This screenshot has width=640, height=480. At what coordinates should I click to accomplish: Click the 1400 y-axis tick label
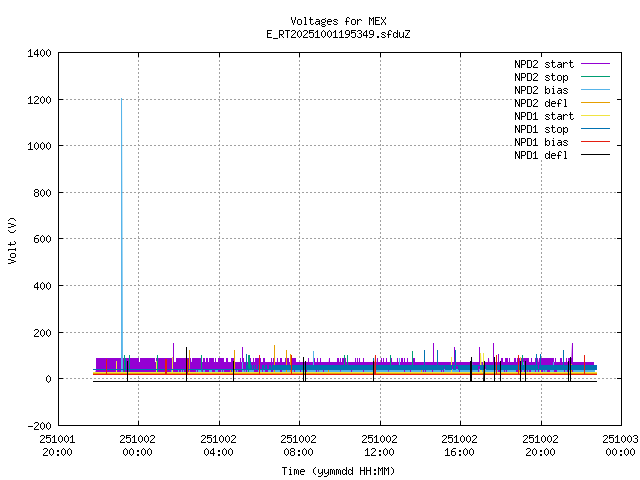(x=38, y=53)
